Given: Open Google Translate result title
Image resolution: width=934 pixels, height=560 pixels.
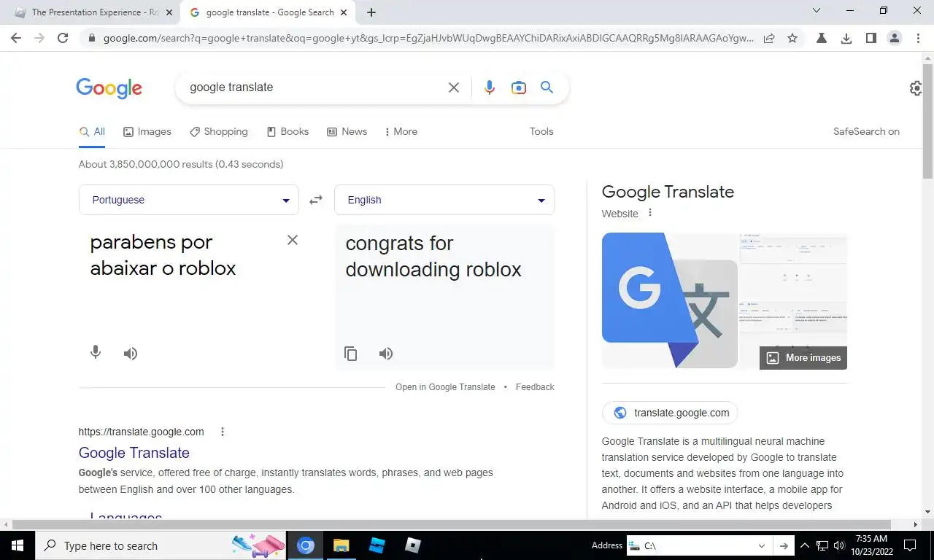Looking at the screenshot, I should tap(134, 453).
